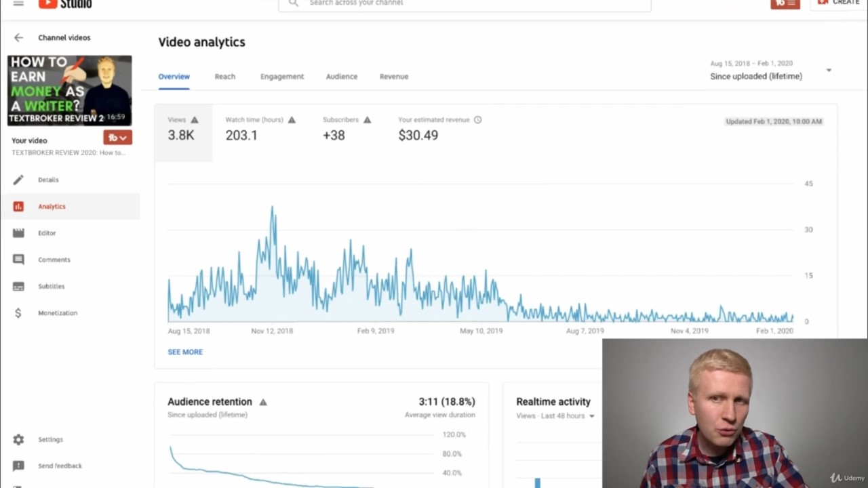Switch to the Reach tab
The height and width of the screenshot is (488, 868).
coord(225,77)
